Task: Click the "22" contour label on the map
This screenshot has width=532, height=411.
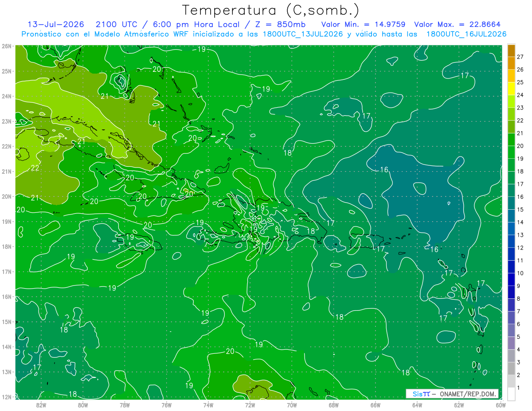Action: (x=35, y=168)
